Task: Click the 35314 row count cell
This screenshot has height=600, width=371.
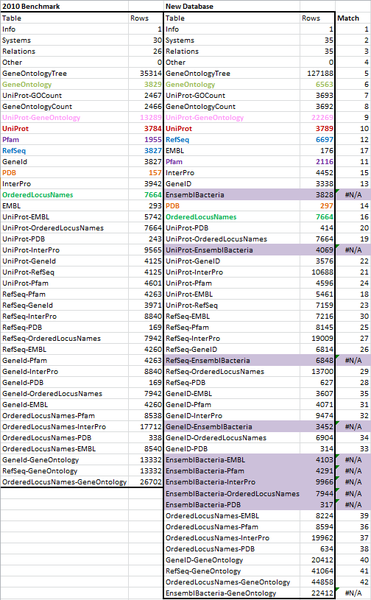Action: coord(146,73)
